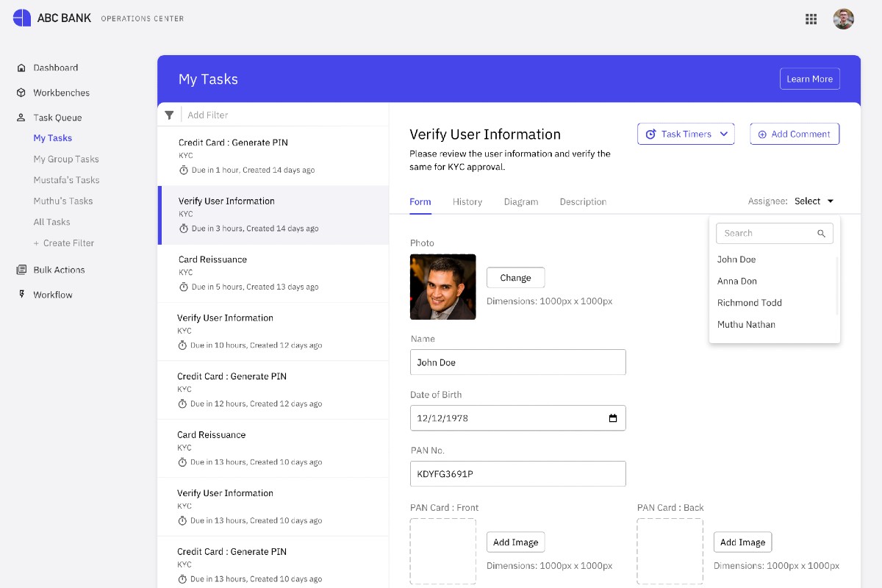Click the Learn More button
The image size is (882, 588).
point(809,79)
